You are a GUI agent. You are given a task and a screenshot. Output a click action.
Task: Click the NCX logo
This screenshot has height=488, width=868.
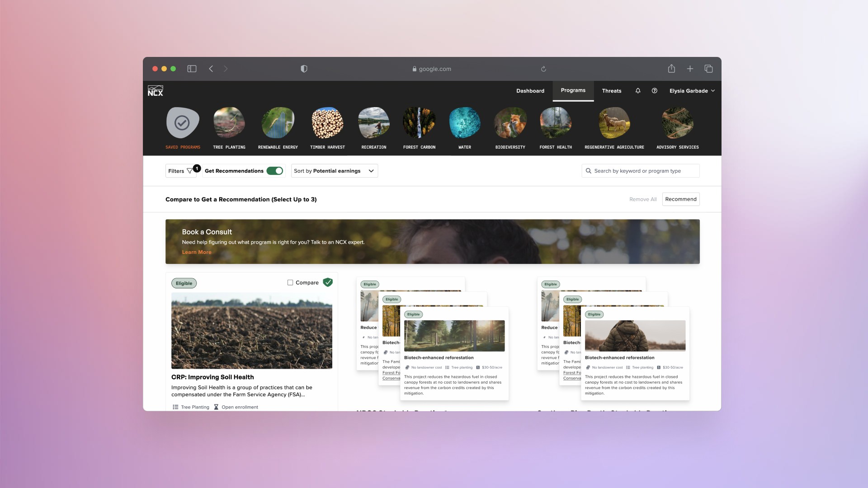pos(156,91)
